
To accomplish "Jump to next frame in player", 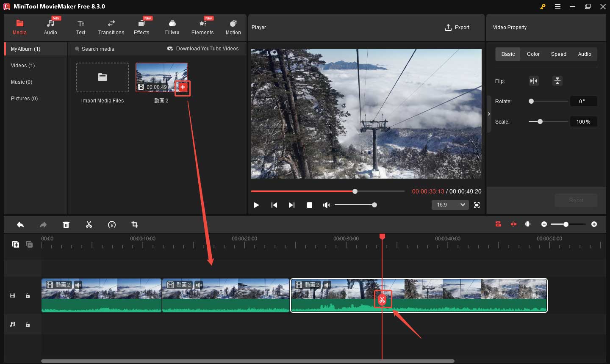I will [291, 205].
